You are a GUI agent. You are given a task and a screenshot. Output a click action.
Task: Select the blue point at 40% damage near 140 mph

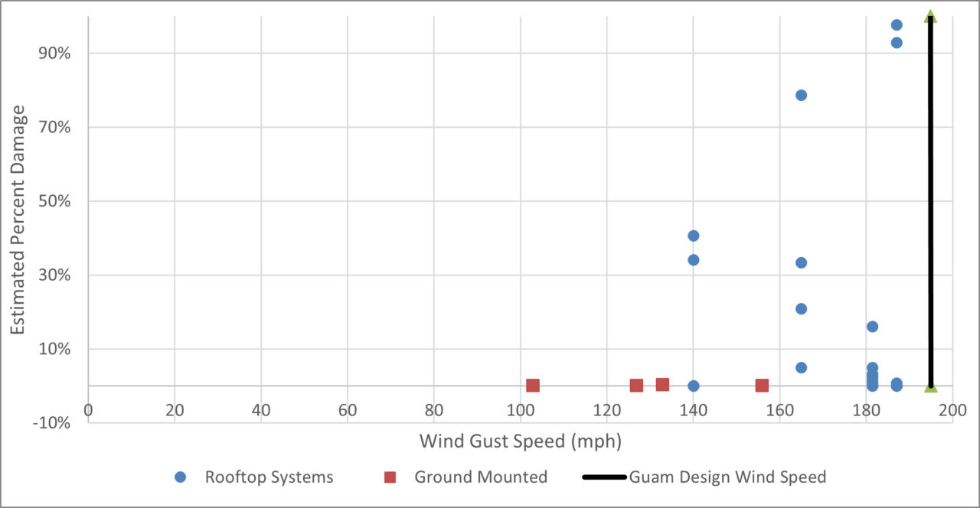tap(694, 236)
